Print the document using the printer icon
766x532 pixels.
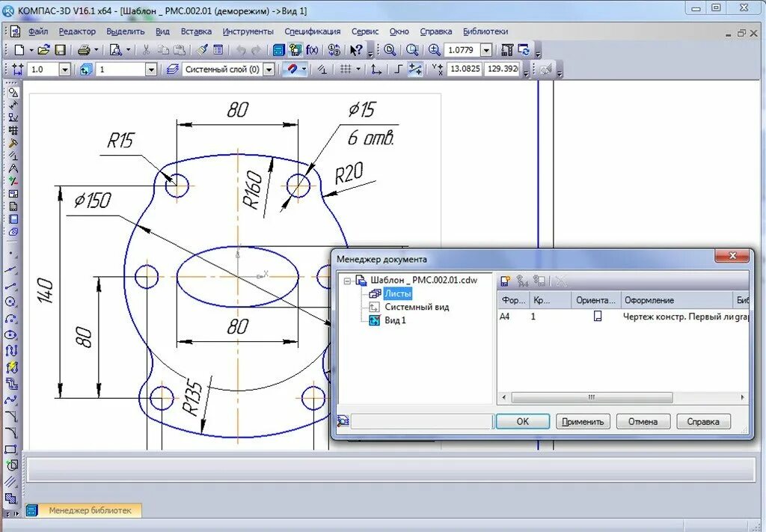click(84, 50)
